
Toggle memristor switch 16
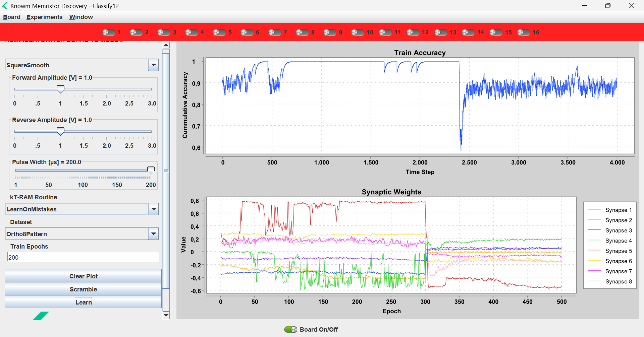524,32
